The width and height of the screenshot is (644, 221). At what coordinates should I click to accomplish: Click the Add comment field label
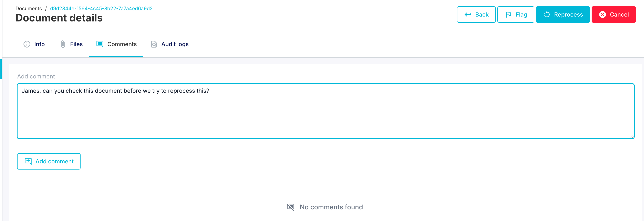(36, 77)
